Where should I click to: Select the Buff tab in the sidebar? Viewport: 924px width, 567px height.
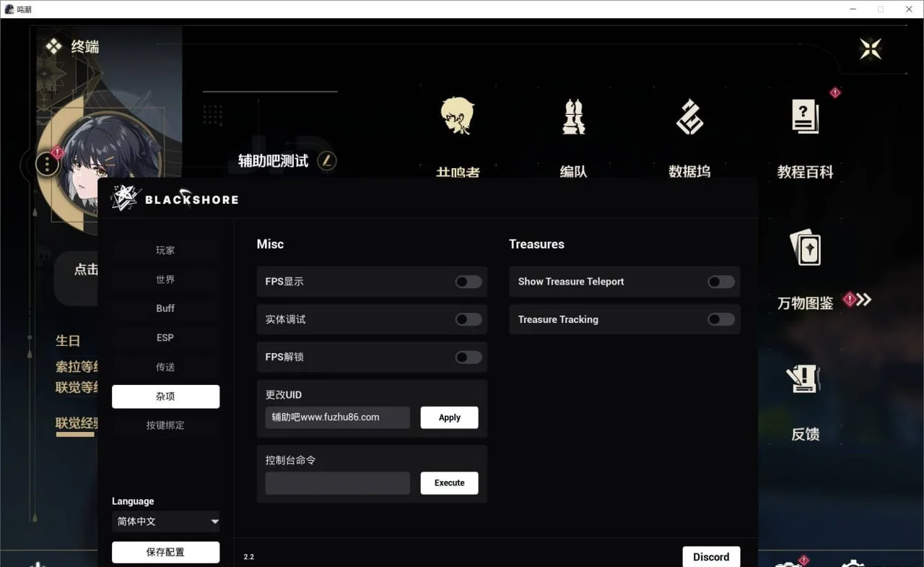click(x=166, y=308)
